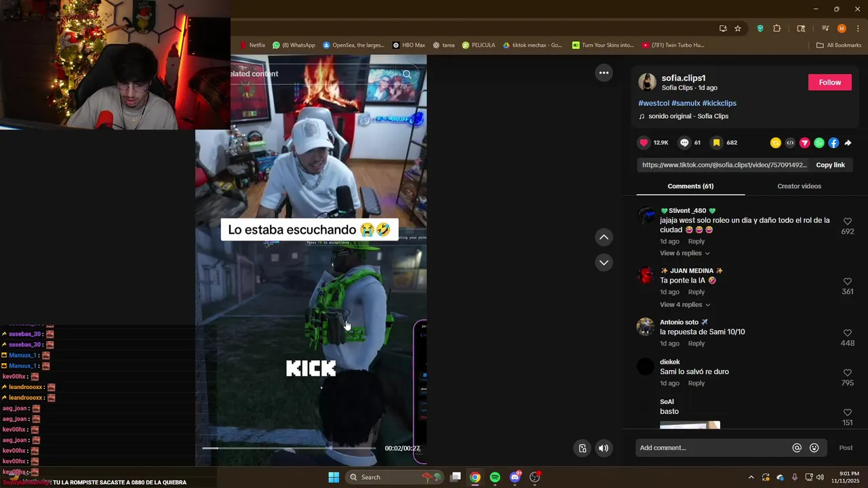868x488 pixels.
Task: Open Spotify from the taskbar
Action: 495,477
